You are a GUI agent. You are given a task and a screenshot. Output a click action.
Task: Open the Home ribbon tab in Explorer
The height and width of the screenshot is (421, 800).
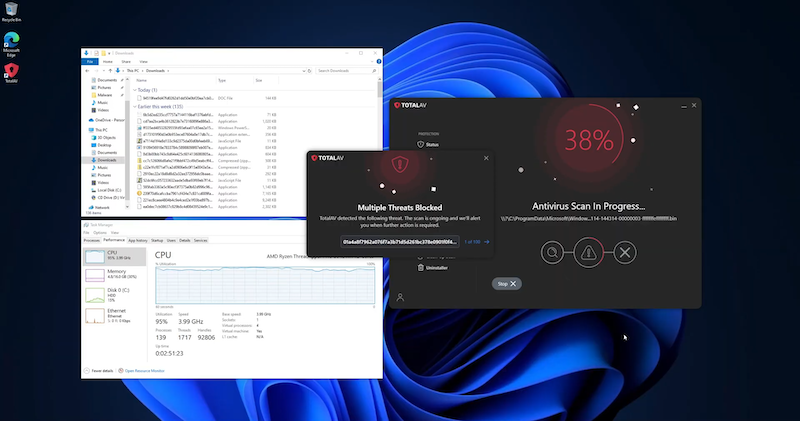(108, 62)
